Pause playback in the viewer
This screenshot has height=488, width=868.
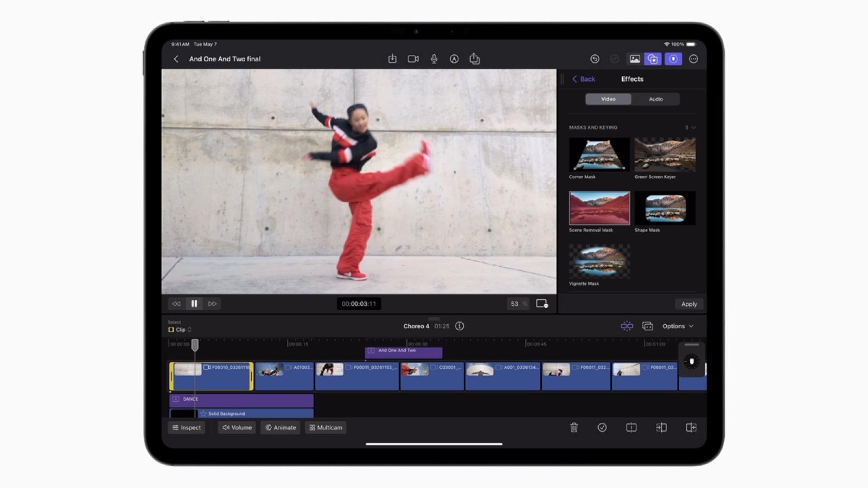point(194,304)
